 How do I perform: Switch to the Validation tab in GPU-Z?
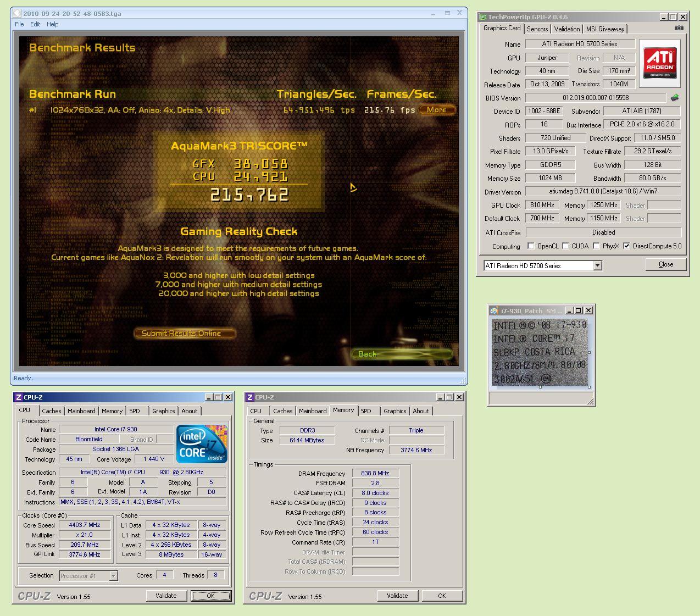coord(566,29)
